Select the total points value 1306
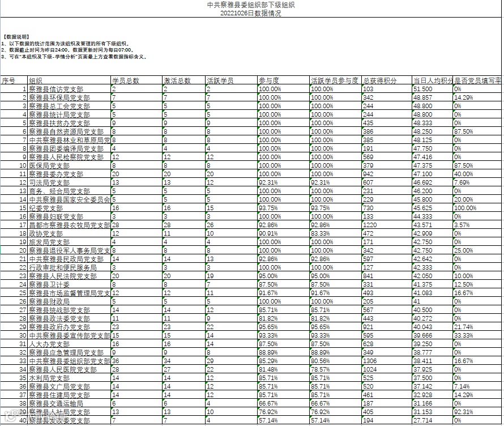The width and height of the screenshot is (504, 426). pos(387,361)
